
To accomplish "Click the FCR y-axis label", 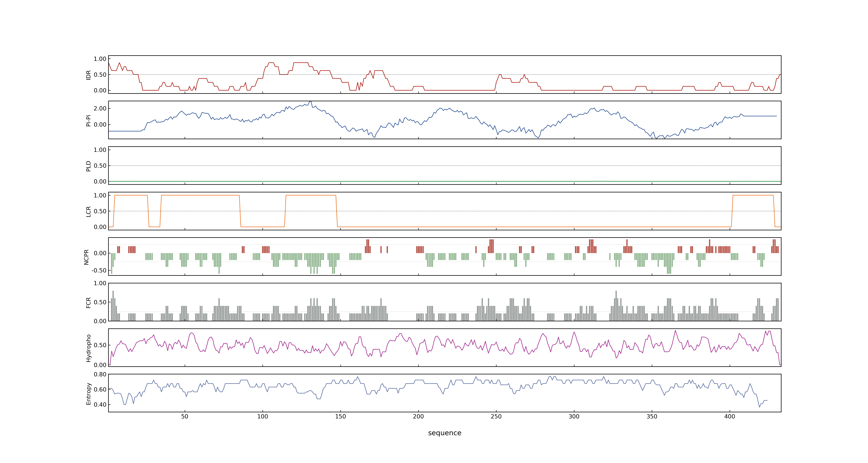I will 89,302.
